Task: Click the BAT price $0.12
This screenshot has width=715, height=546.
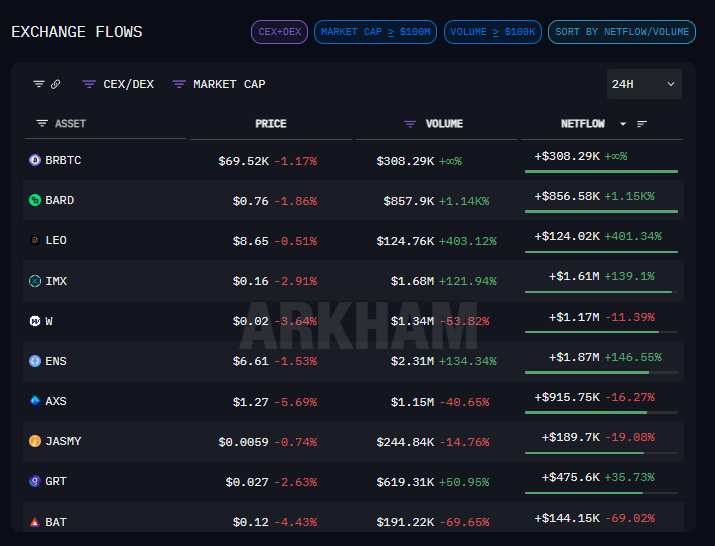Action: pos(251,522)
